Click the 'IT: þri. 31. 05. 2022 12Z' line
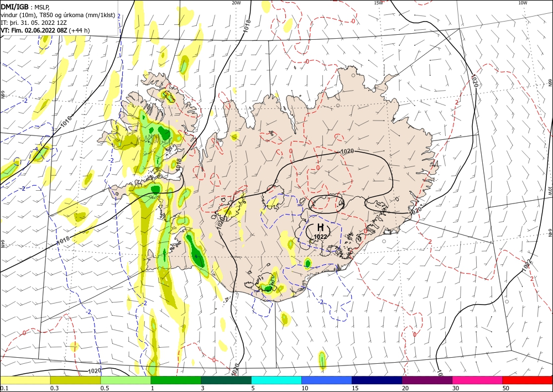 (34, 22)
